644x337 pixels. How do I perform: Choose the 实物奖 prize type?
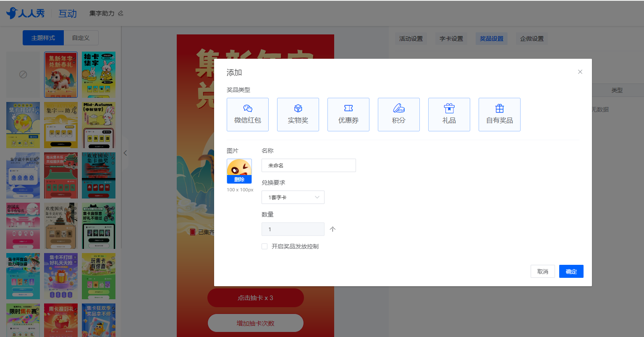[298, 115]
